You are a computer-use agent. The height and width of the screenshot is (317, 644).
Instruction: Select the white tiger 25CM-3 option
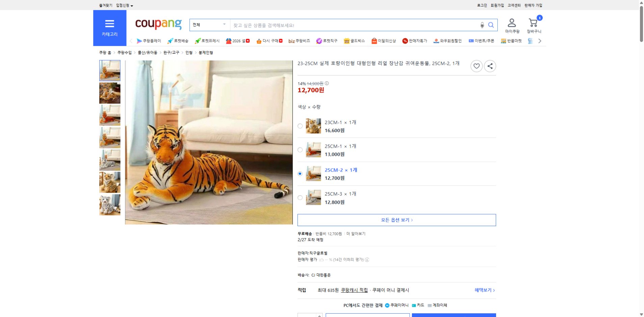[x=300, y=197]
